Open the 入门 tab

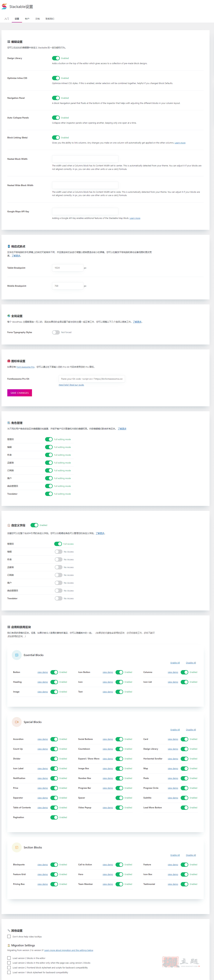(6, 19)
